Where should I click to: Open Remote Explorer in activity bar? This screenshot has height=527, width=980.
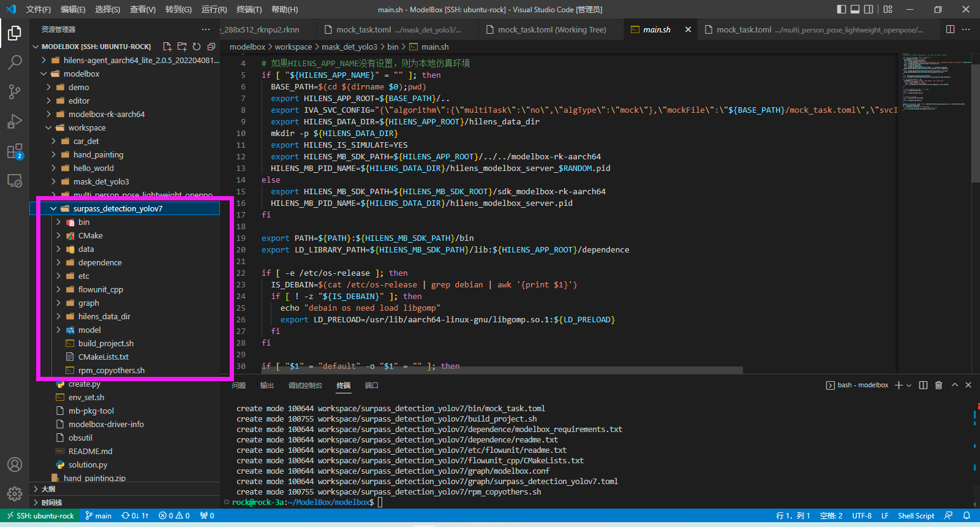click(15, 181)
